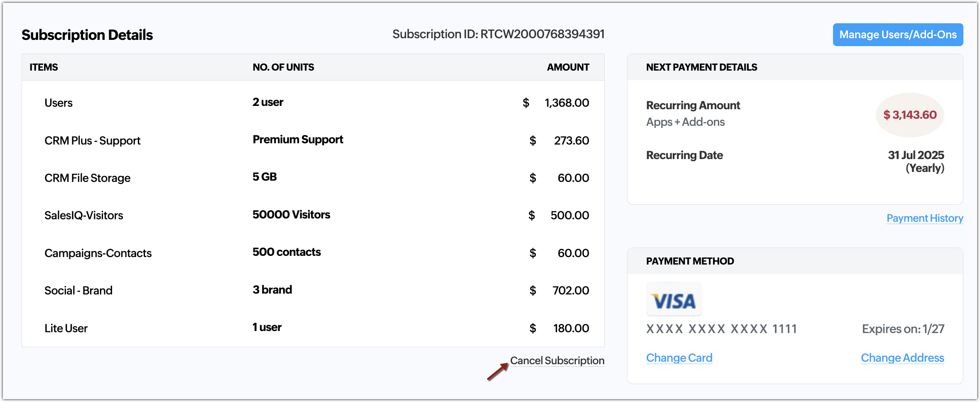The width and height of the screenshot is (980, 402).
Task: Click the CRM File Storage item
Action: (87, 178)
